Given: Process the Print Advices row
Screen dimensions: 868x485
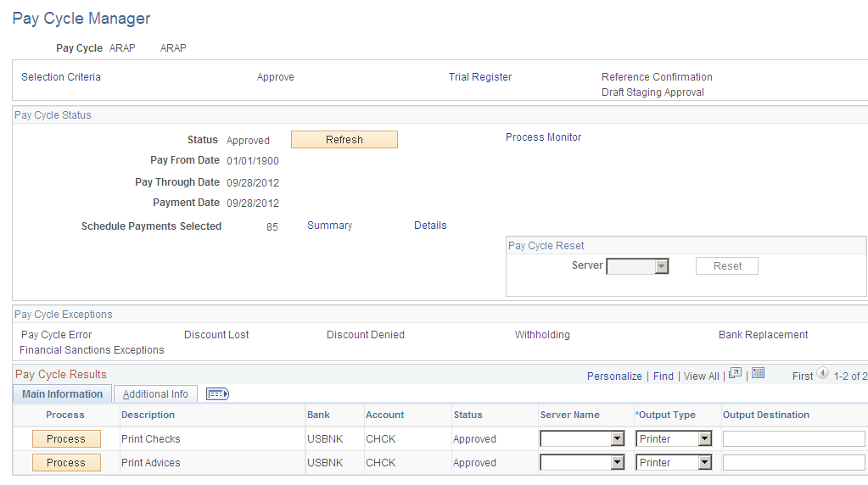Looking at the screenshot, I should [66, 463].
